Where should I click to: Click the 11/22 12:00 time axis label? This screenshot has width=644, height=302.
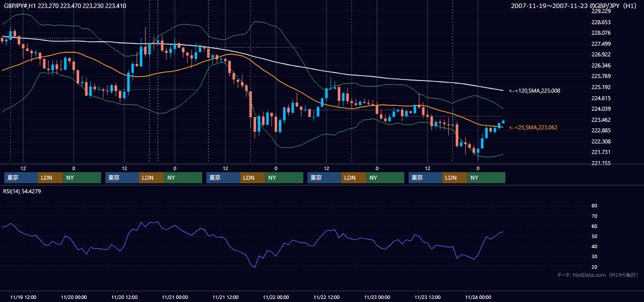click(327, 297)
